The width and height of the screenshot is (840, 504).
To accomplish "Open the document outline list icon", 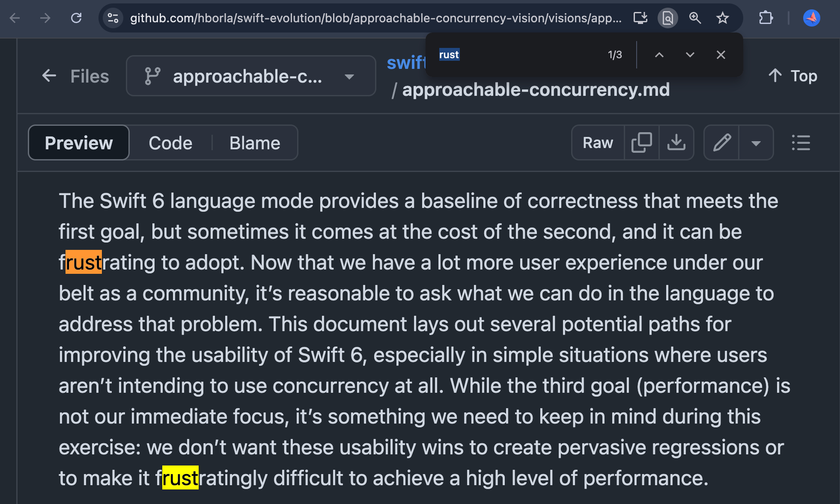I will [801, 143].
